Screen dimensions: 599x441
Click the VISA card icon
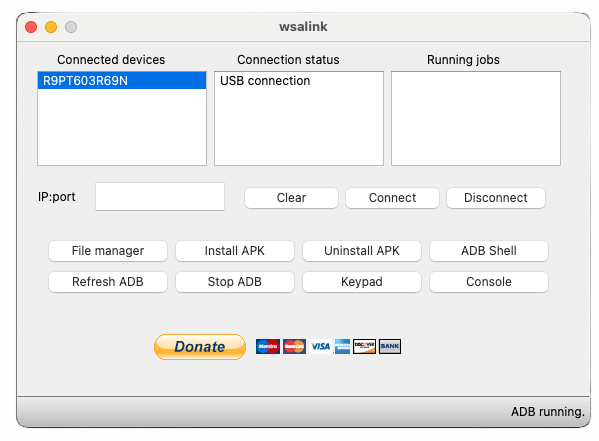pyautogui.click(x=320, y=346)
